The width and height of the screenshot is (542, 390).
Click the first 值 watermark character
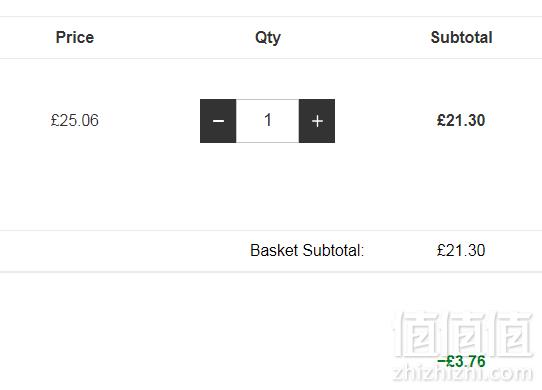[418, 334]
